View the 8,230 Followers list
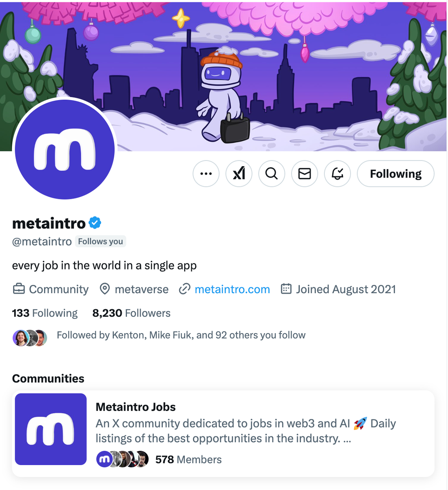This screenshot has height=490, width=448. (131, 313)
